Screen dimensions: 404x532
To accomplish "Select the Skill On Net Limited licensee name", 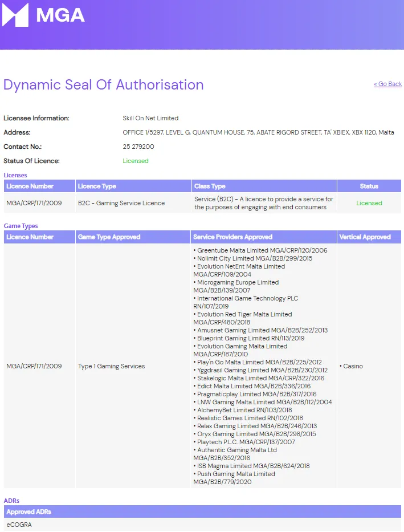I will click(x=150, y=118).
